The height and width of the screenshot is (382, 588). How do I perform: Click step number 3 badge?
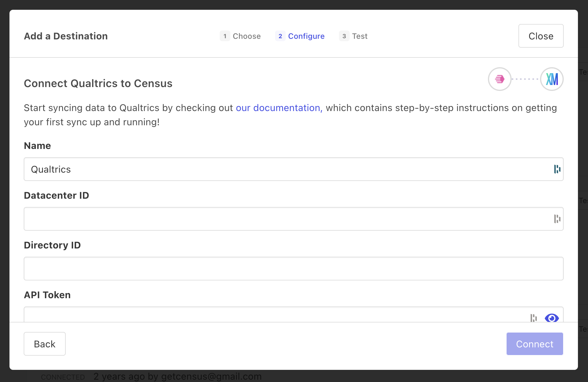tap(344, 36)
